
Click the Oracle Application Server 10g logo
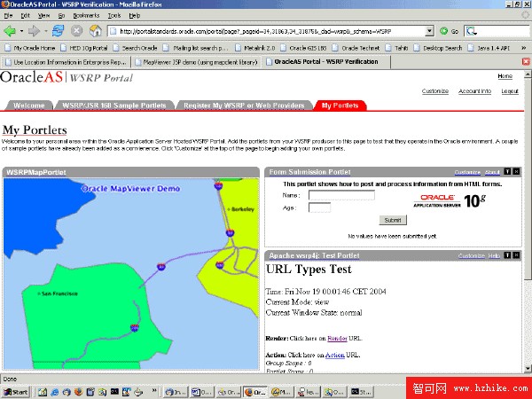[450, 201]
